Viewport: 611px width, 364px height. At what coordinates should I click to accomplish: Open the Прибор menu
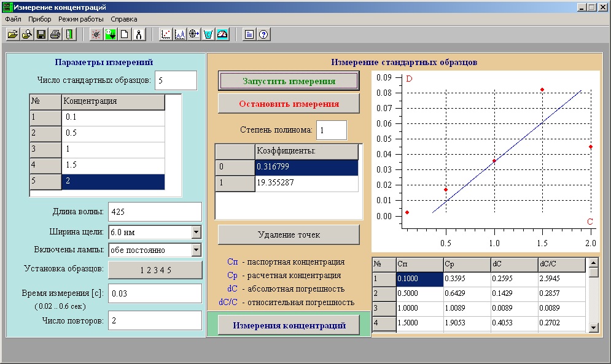pos(40,19)
